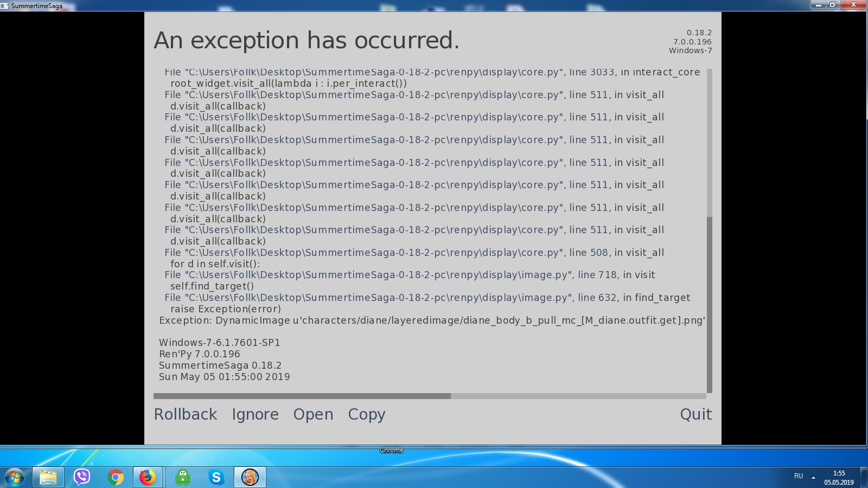Open Google Chrome taskbar icon
868x488 pixels.
click(115, 477)
